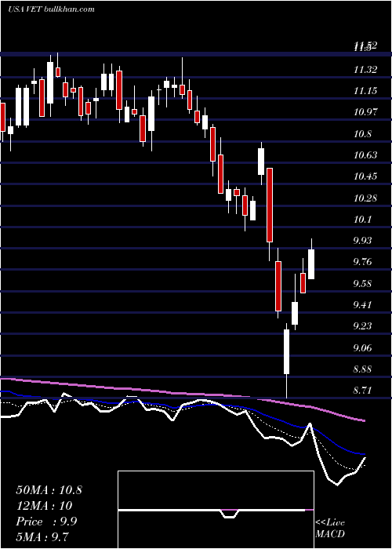Click the MACD histogram box
This screenshot has width=392, height=549.
click(x=216, y=510)
